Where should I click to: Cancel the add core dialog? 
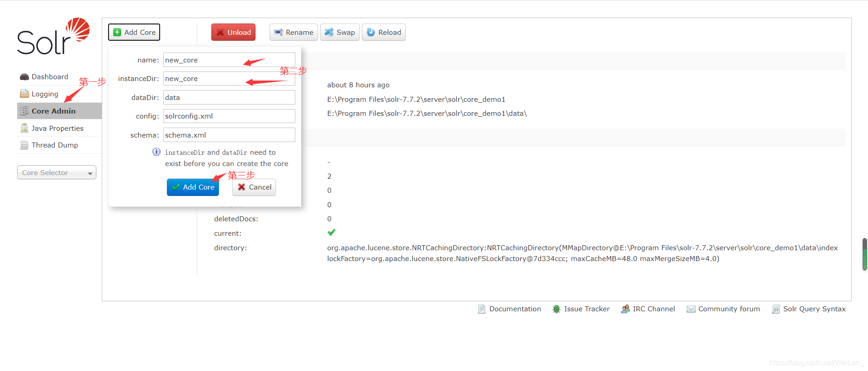[254, 187]
